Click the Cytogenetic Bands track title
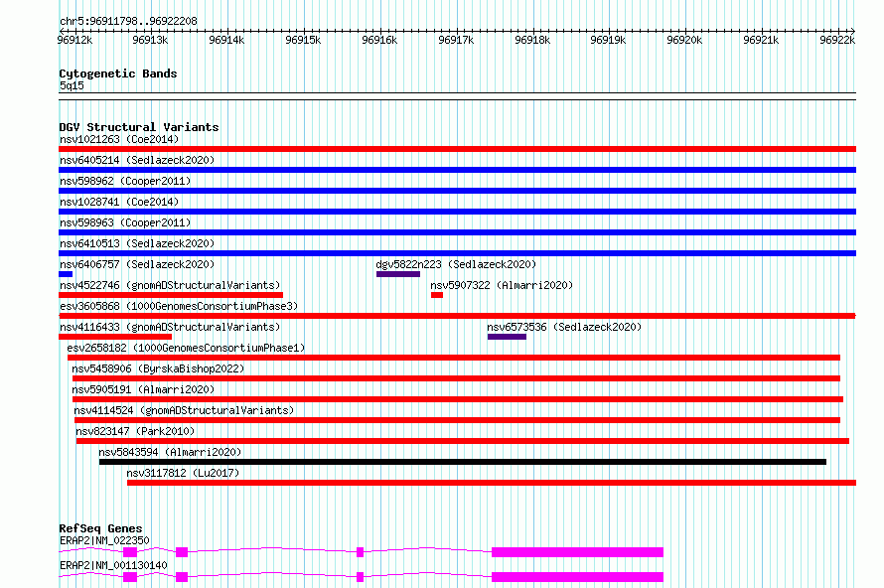 tap(118, 73)
